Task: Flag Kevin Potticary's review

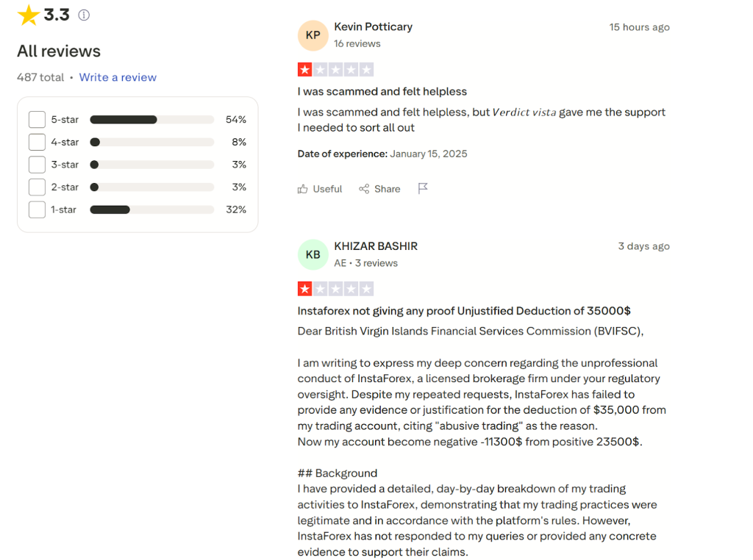Action: (423, 189)
